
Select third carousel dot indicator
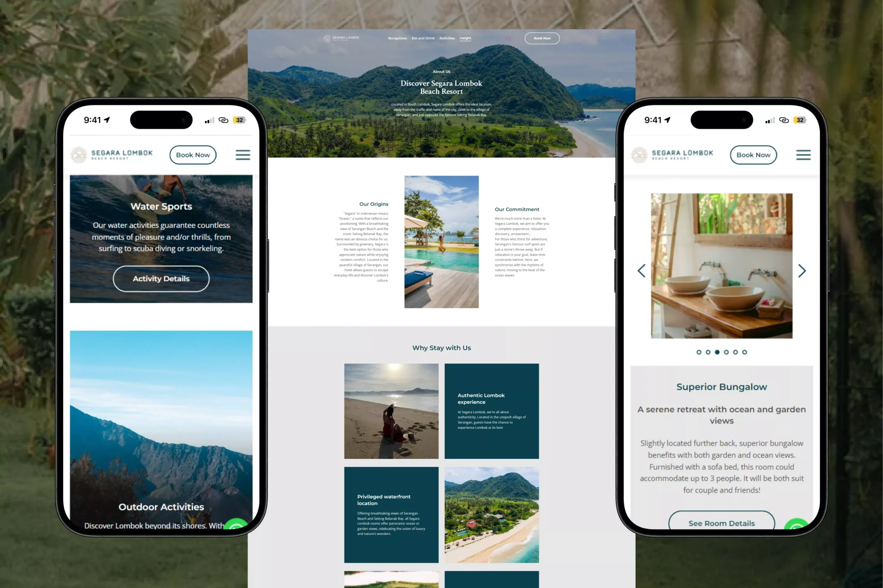(x=716, y=352)
